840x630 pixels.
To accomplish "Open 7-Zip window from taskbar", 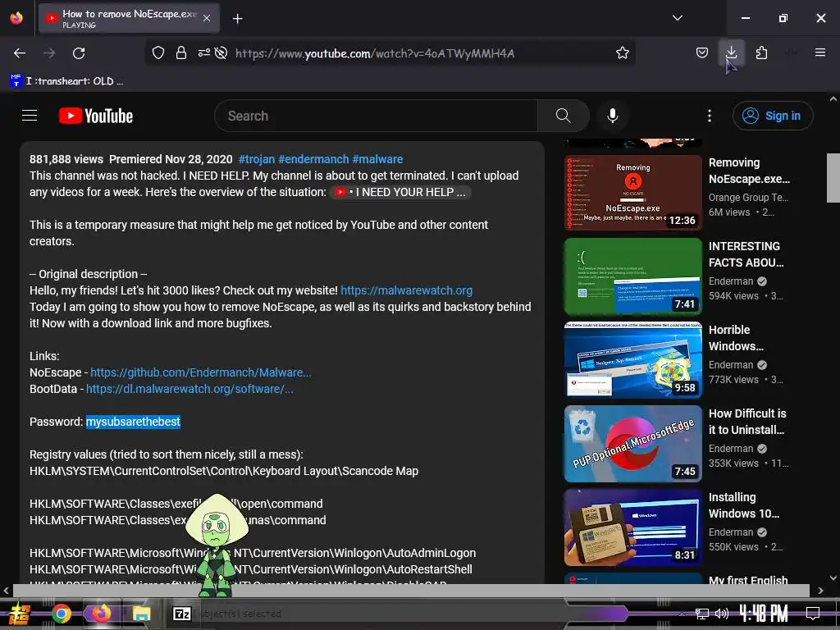I will [182, 614].
